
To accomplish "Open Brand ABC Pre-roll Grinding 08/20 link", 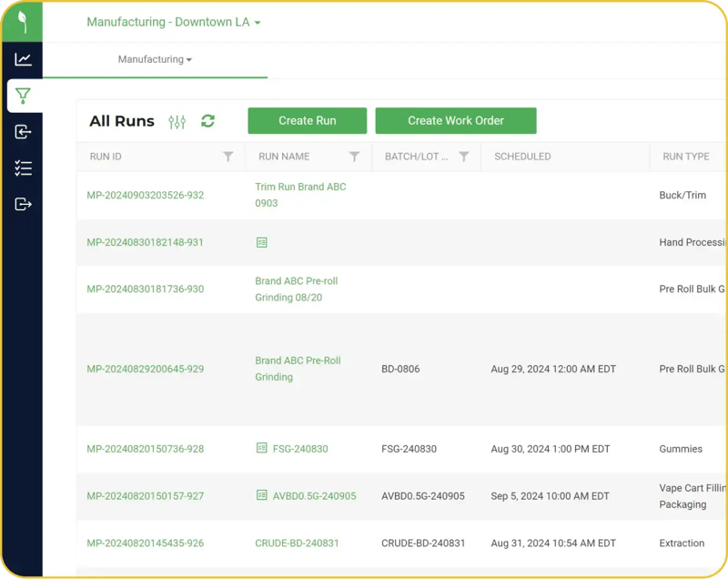I will point(297,289).
